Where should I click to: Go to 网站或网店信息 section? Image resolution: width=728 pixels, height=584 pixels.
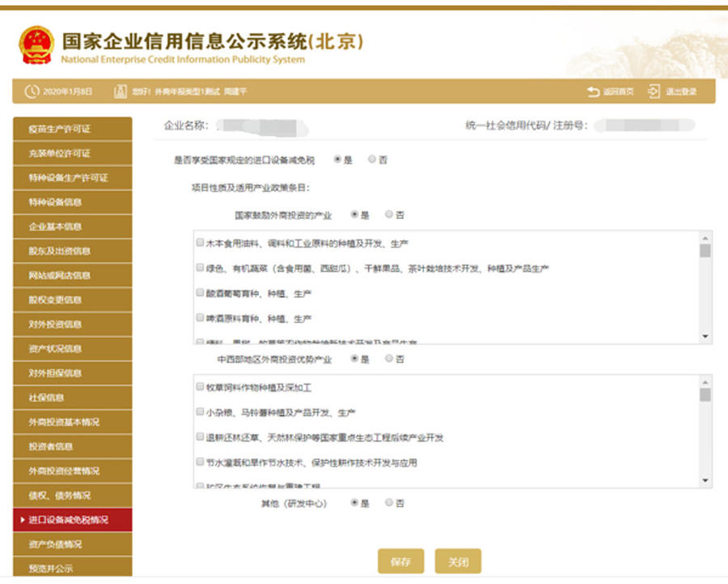73,275
